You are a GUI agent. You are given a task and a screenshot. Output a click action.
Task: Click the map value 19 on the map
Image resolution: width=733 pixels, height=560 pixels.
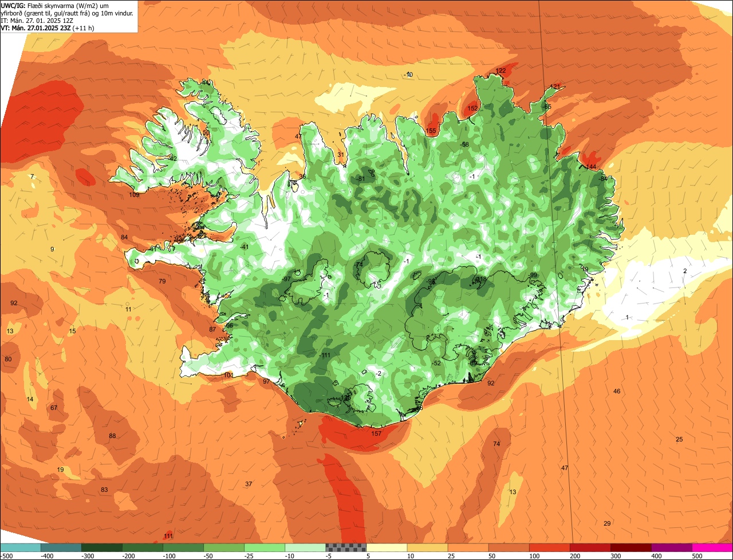point(60,470)
